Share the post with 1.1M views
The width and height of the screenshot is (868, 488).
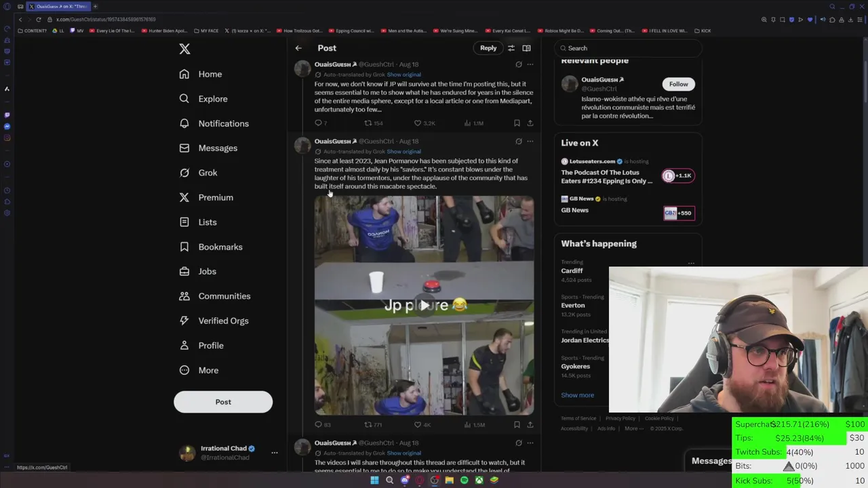[530, 123]
